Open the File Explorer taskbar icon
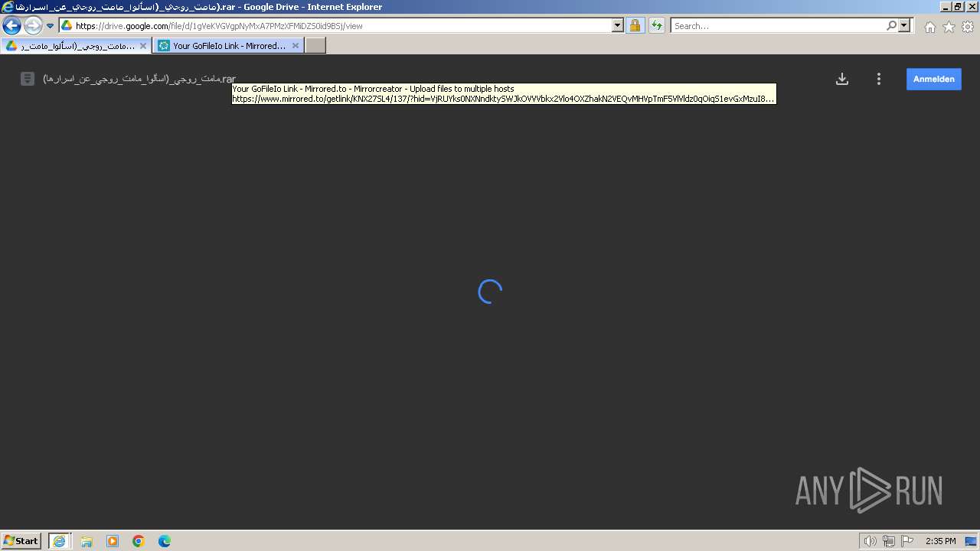The image size is (980, 551). click(x=87, y=541)
